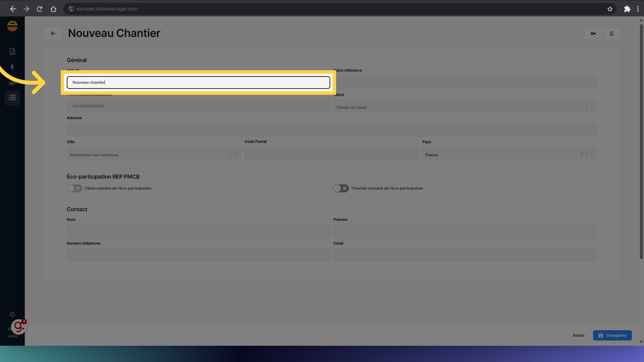Click the key icon in header
This screenshot has height=362, width=644.
pos(593,34)
